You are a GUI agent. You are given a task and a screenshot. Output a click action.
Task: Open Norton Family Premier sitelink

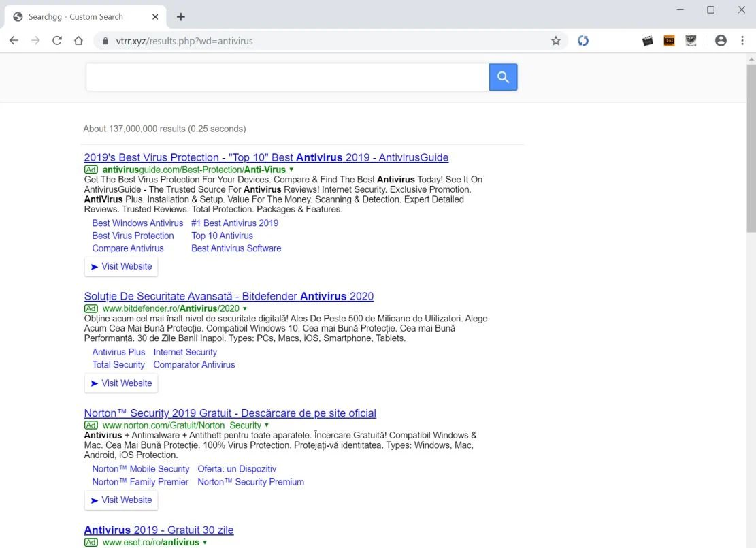140,481
